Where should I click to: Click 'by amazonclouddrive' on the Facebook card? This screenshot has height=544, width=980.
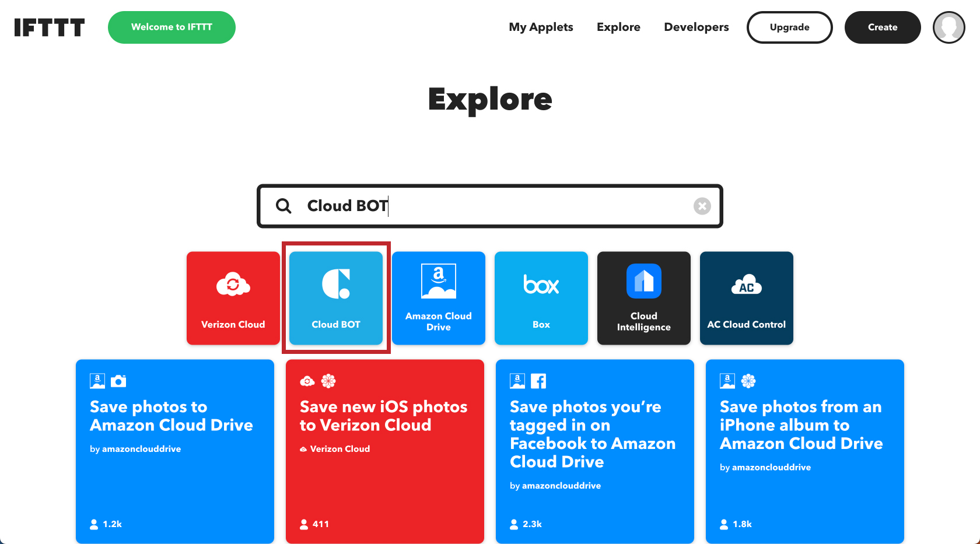555,486
